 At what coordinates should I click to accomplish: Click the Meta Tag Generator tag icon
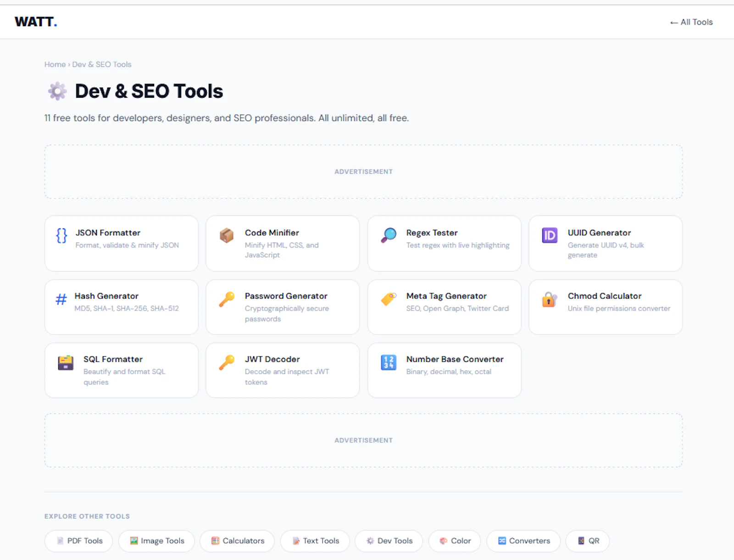[x=389, y=299]
